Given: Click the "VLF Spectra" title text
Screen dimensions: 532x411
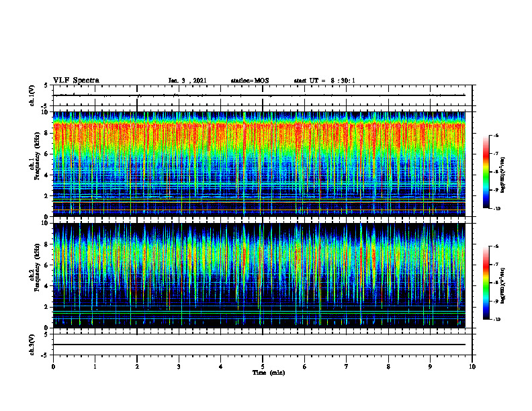Looking at the screenshot, I should click(x=76, y=81).
